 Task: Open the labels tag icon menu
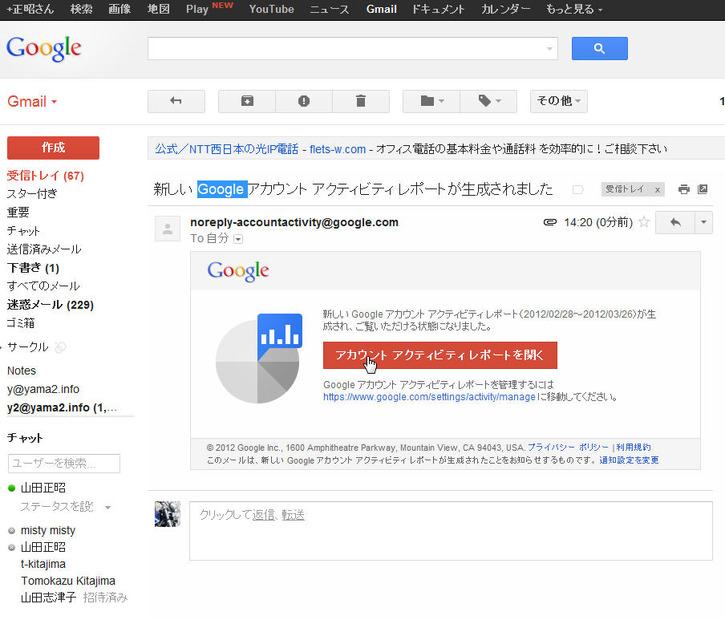(489, 101)
